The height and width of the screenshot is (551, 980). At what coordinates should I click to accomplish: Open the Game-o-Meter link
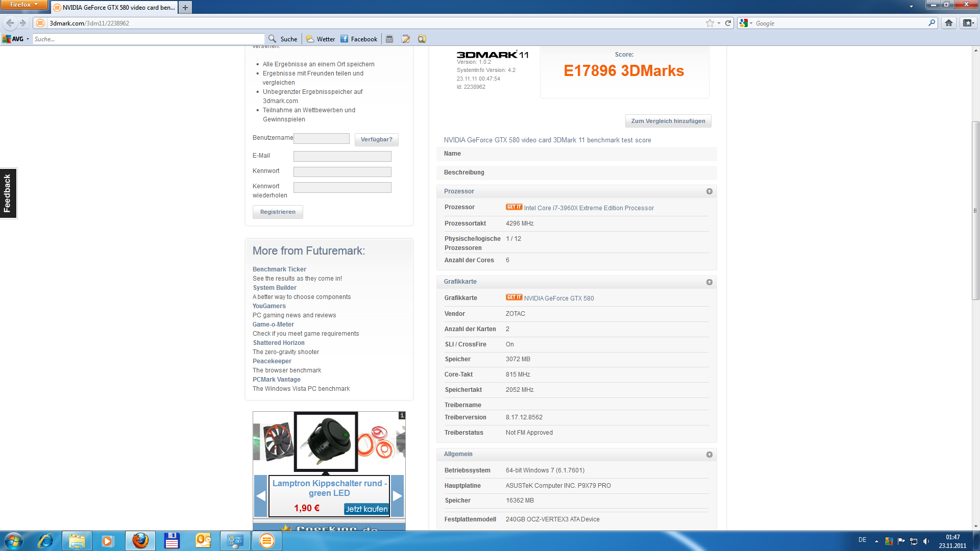(x=273, y=324)
